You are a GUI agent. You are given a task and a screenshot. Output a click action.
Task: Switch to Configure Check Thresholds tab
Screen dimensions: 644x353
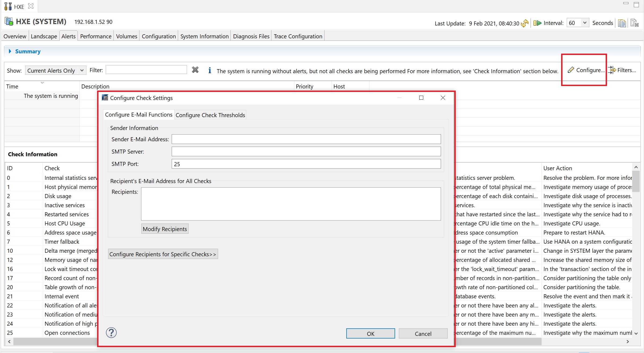click(x=210, y=115)
